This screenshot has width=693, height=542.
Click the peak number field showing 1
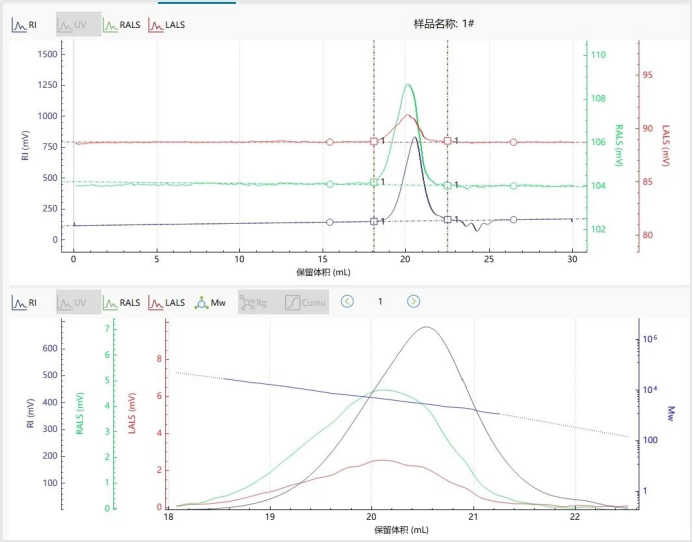click(x=380, y=301)
